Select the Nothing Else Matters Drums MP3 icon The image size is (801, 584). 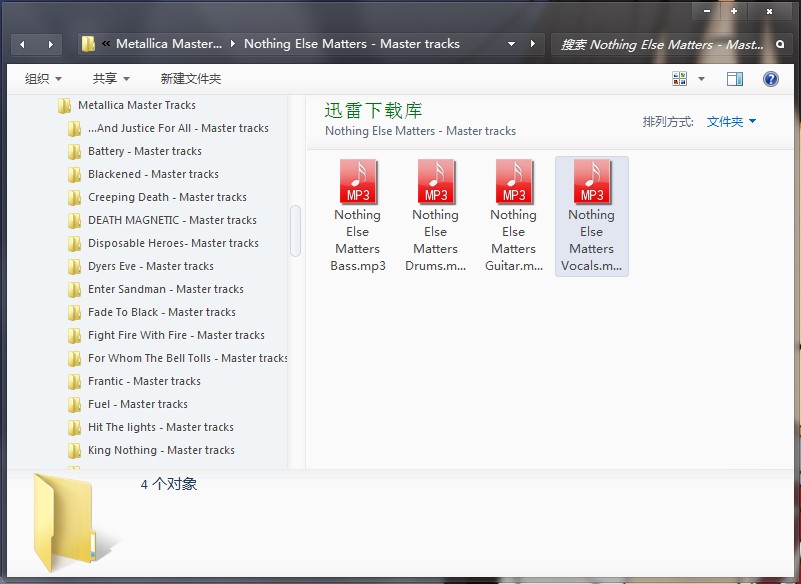pyautogui.click(x=436, y=182)
